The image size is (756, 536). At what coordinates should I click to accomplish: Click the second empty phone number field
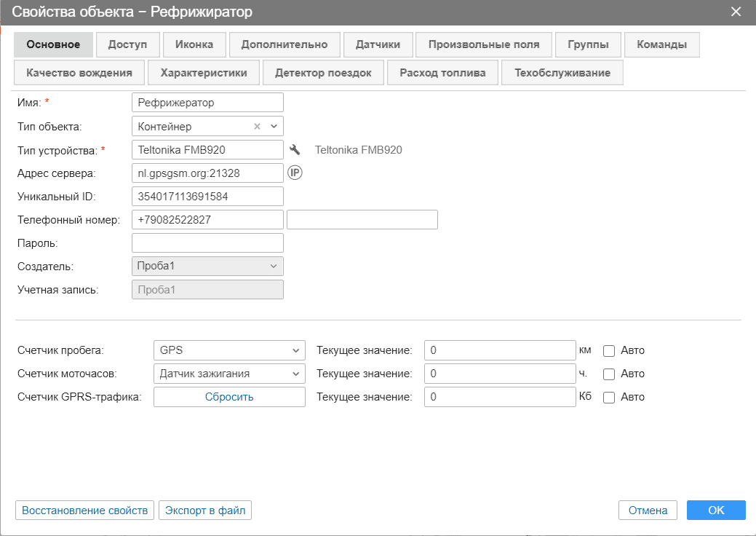(x=362, y=219)
